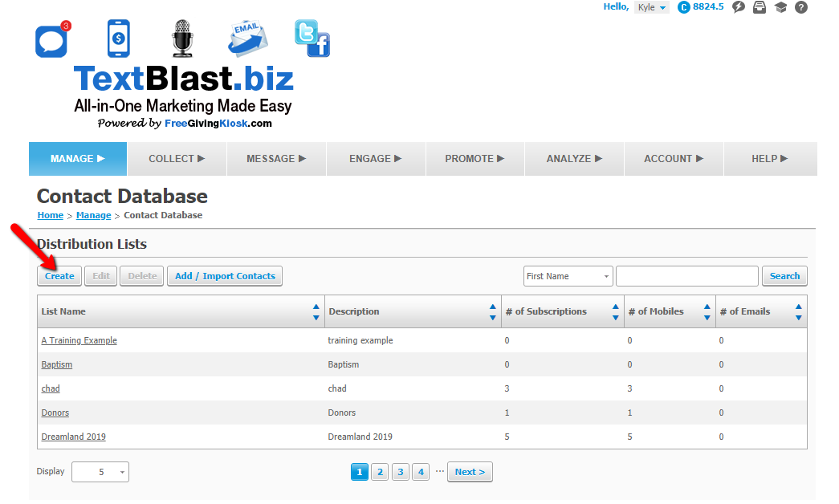Click the graduation cap training icon
Image resolution: width=839 pixels, height=504 pixels.
[780, 7]
